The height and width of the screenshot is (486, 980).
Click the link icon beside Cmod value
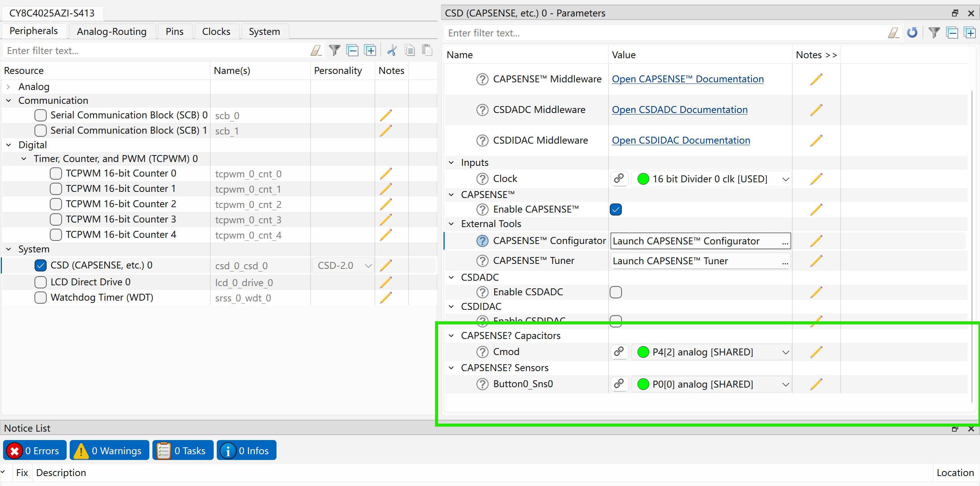[619, 352]
